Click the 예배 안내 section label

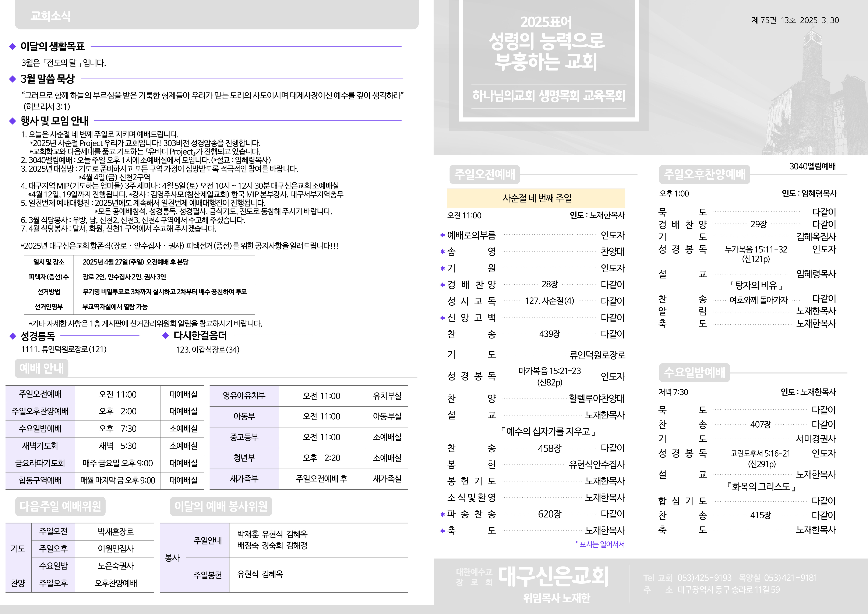(42, 368)
